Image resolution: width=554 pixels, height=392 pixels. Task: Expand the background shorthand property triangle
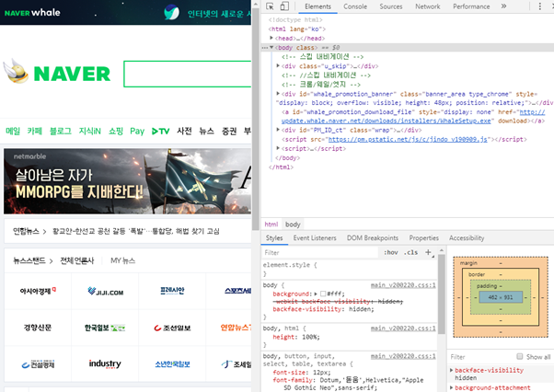316,294
